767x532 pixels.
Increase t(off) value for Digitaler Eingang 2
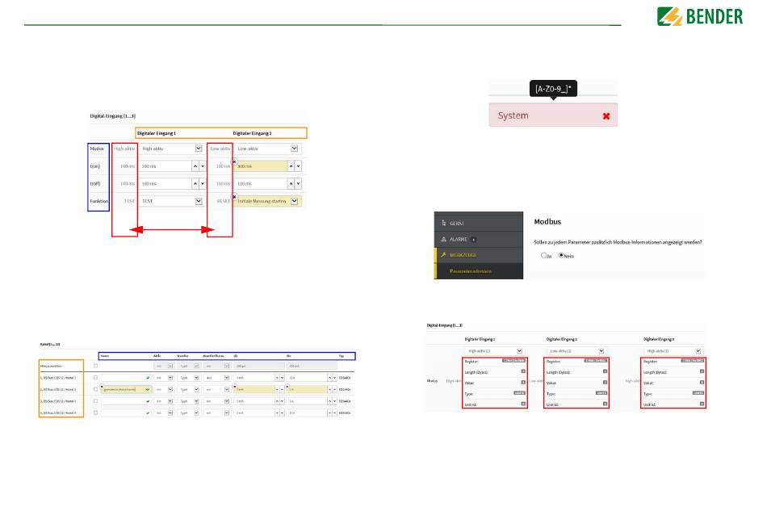[291, 183]
